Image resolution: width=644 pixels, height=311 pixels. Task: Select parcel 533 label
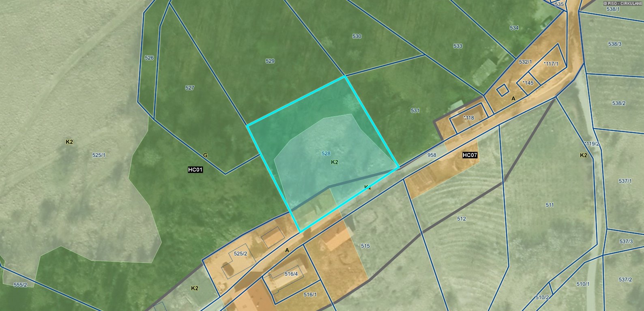click(458, 46)
